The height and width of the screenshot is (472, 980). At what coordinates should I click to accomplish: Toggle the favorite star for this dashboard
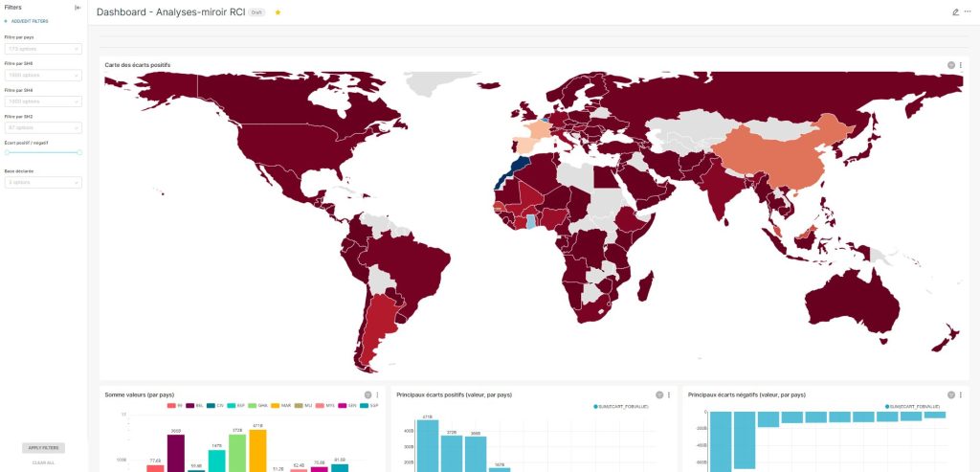pyautogui.click(x=278, y=11)
